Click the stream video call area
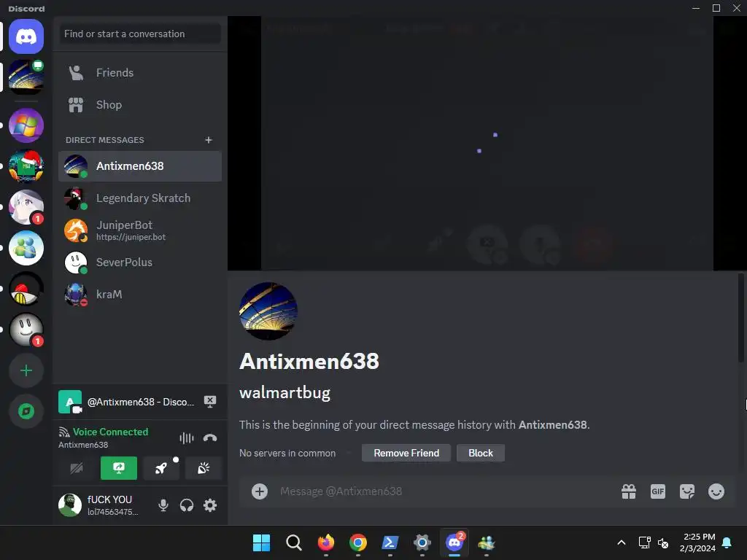747x560 pixels. (x=487, y=144)
